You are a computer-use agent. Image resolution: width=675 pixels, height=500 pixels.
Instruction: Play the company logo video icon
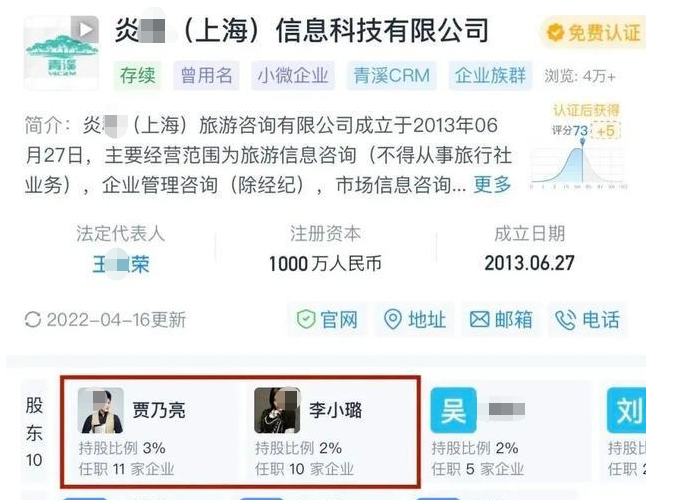click(x=85, y=30)
